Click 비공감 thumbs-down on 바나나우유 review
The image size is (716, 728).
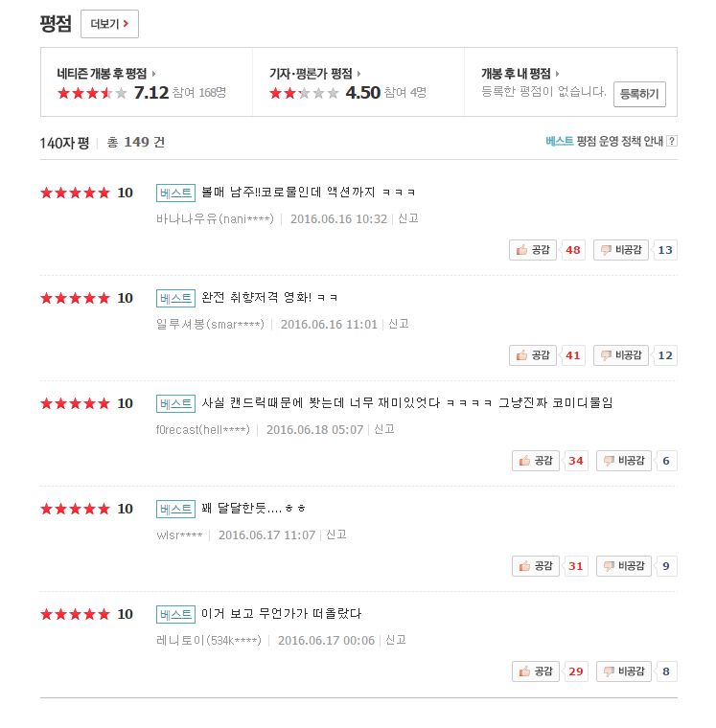point(621,250)
